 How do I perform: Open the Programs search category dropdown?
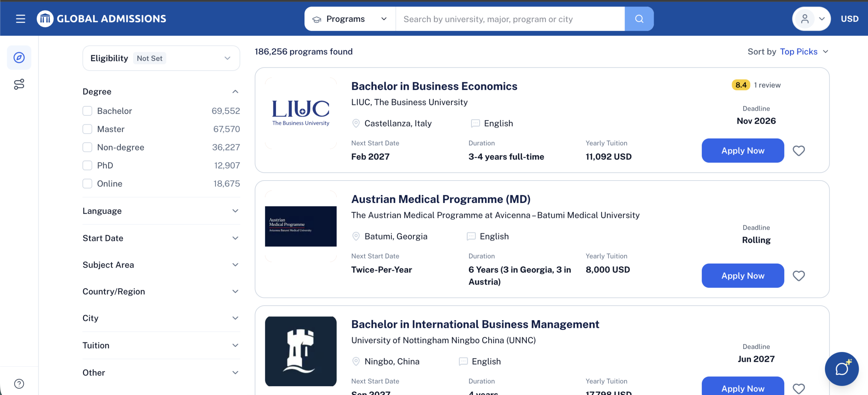(x=350, y=19)
